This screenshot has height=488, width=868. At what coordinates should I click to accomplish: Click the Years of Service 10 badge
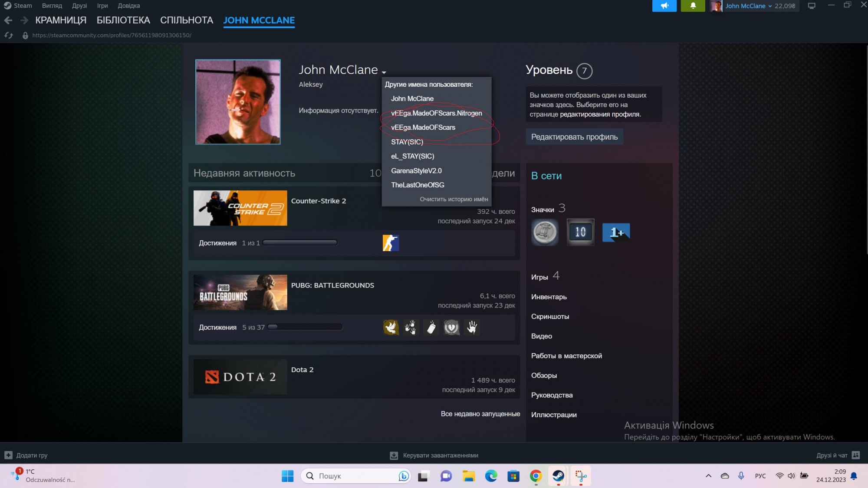[x=580, y=232]
